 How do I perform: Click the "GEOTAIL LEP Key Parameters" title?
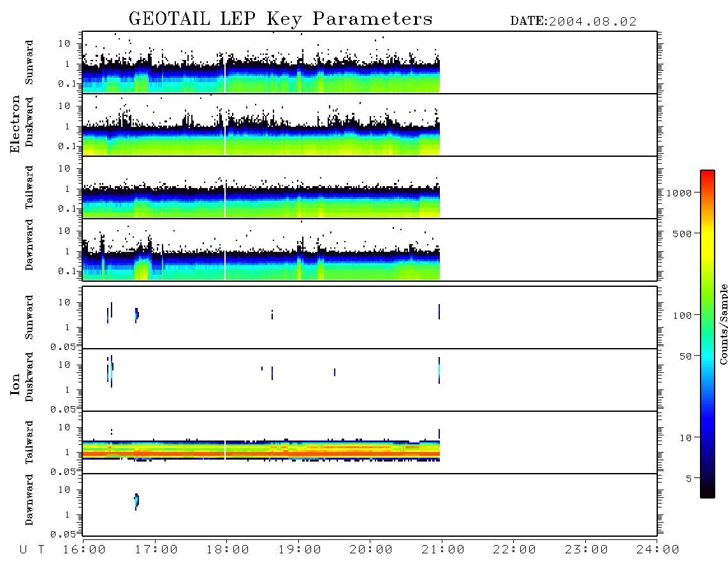(x=280, y=18)
